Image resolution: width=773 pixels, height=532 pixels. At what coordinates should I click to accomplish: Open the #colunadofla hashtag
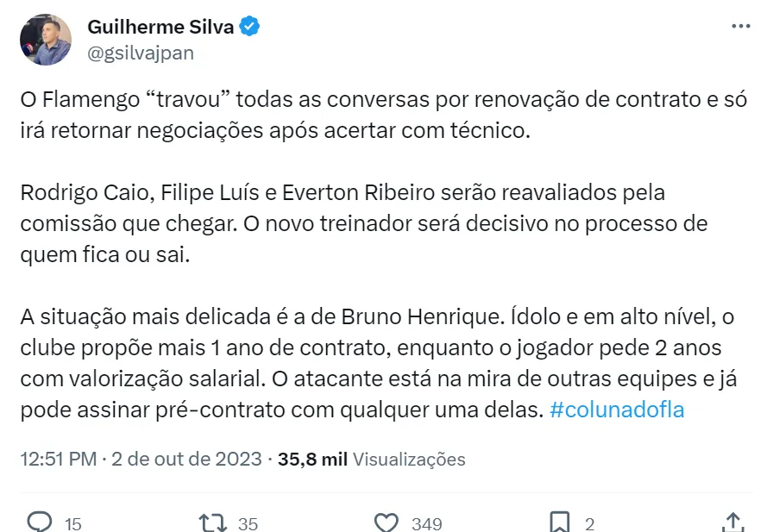click(x=616, y=410)
